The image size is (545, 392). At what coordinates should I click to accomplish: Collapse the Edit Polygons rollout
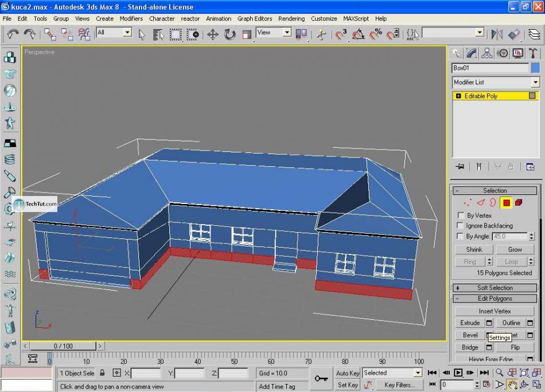point(495,299)
